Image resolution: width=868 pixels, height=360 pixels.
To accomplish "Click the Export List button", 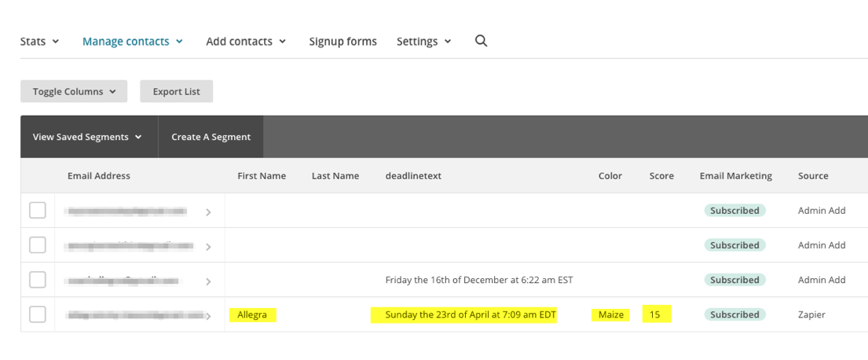I will click(176, 91).
